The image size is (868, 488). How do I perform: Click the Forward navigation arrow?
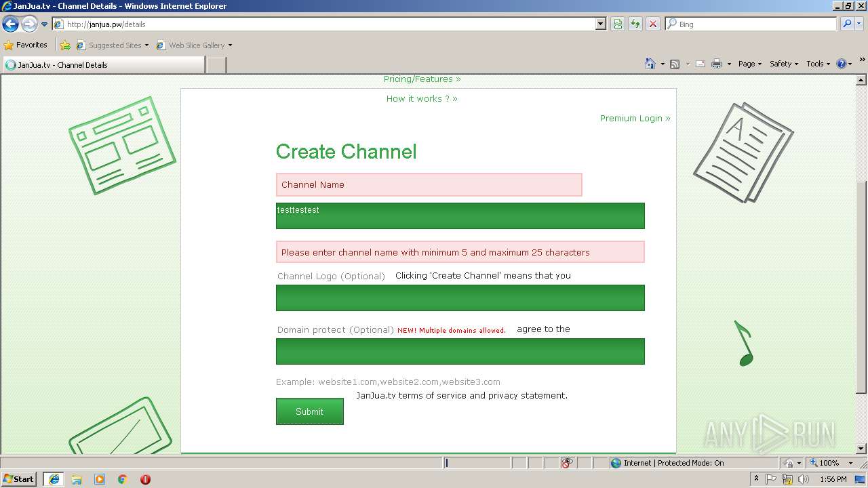29,24
